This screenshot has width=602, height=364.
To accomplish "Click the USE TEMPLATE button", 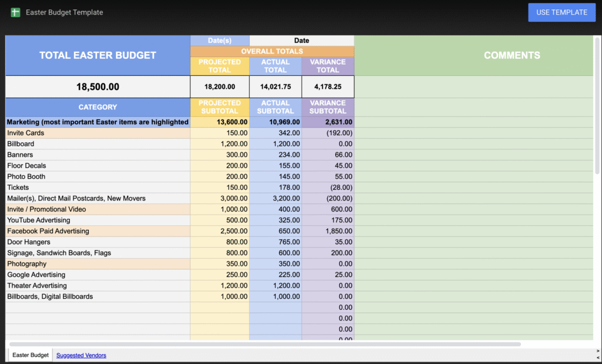I will click(x=561, y=12).
